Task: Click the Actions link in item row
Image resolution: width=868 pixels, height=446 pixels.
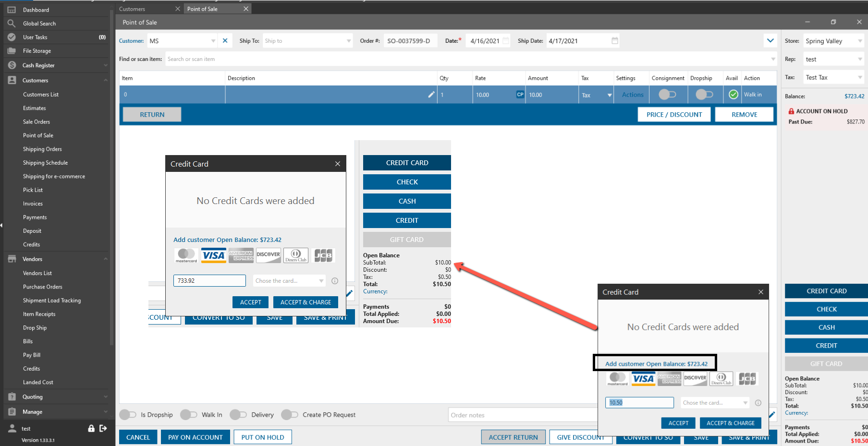Action: pos(633,95)
